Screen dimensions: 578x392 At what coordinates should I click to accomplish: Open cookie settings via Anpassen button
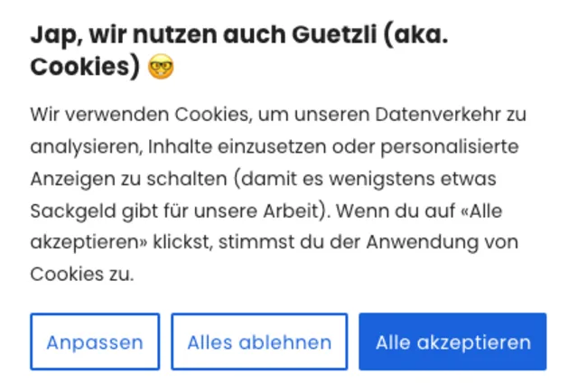pos(95,342)
